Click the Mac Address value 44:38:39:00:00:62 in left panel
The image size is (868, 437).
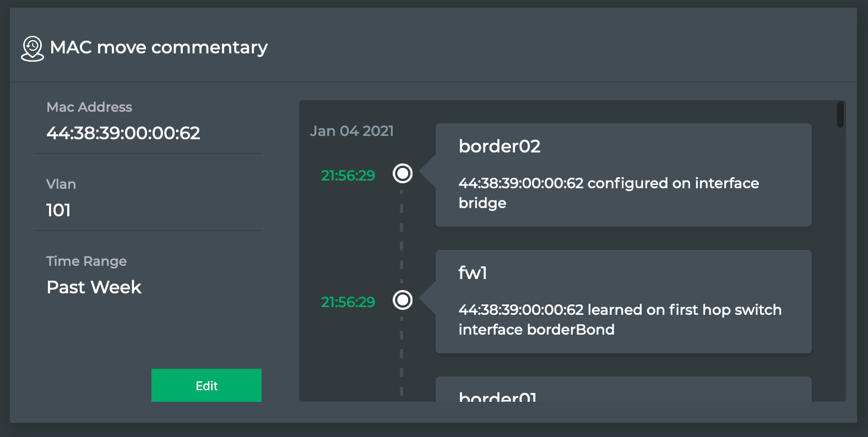click(123, 133)
